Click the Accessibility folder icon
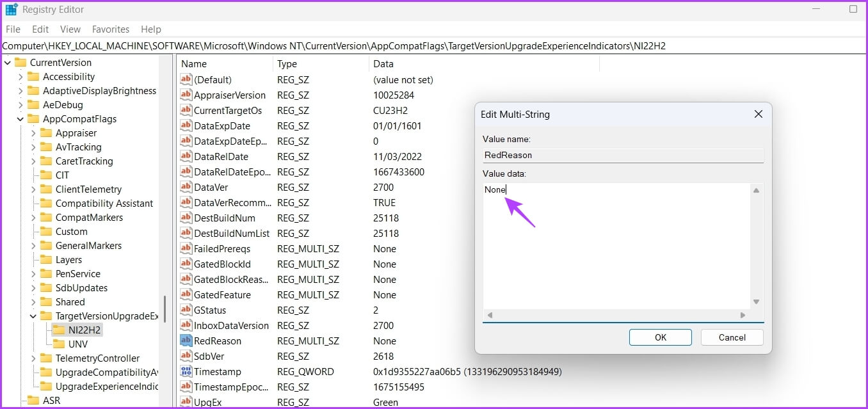Viewport: 868px width, 409px height. 33,77
